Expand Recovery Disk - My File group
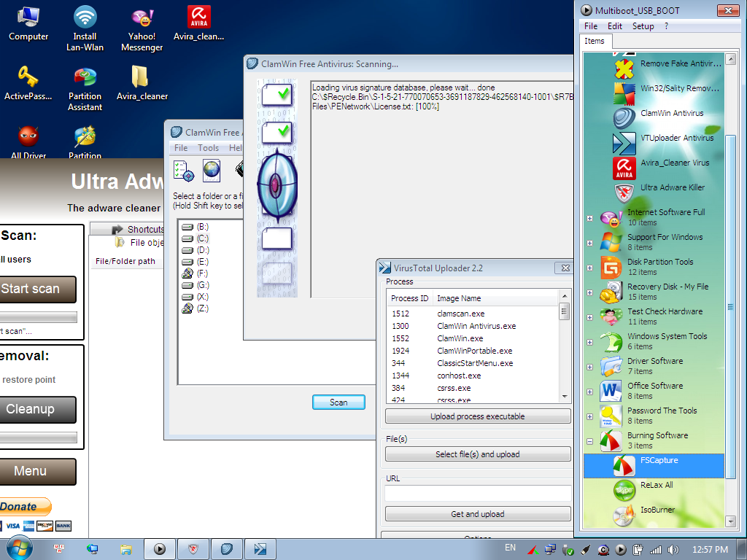Screen dimensions: 747x560 point(589,293)
